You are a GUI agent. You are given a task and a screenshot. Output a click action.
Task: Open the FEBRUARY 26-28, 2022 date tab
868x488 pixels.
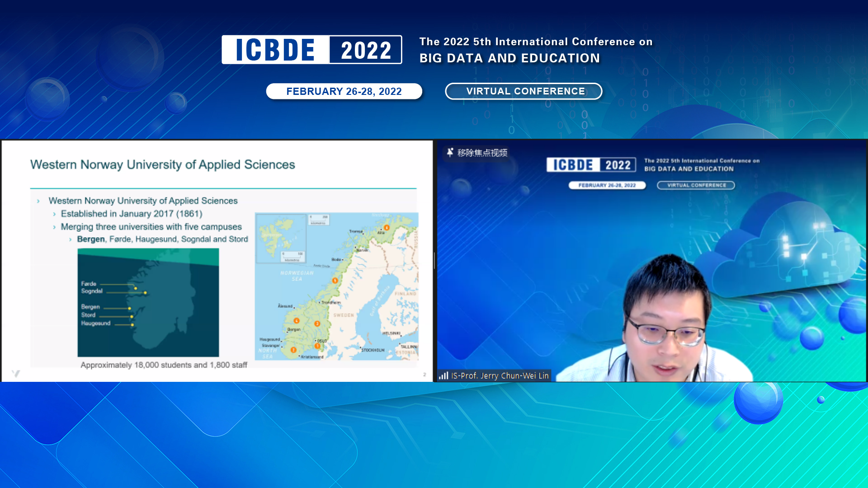pos(344,91)
